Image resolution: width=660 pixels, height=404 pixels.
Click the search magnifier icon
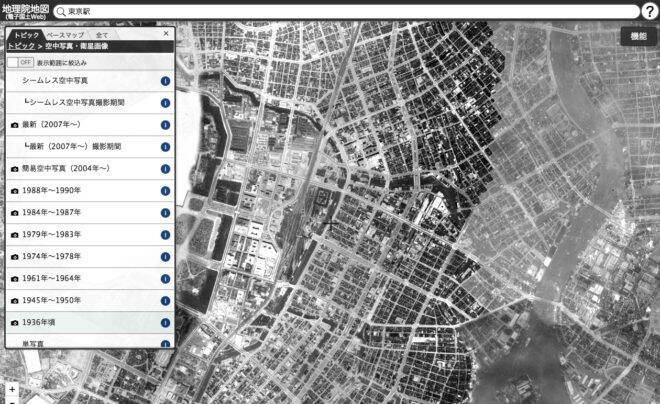61,12
